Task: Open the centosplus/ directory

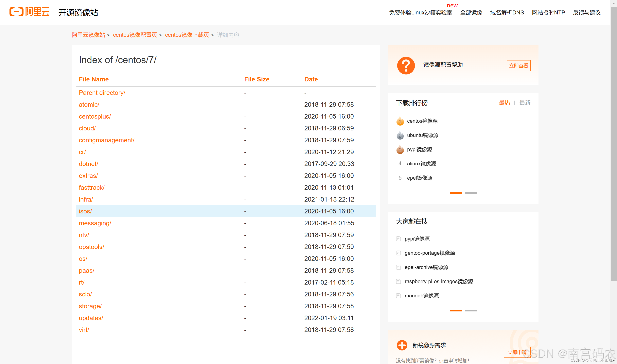Action: click(x=95, y=116)
